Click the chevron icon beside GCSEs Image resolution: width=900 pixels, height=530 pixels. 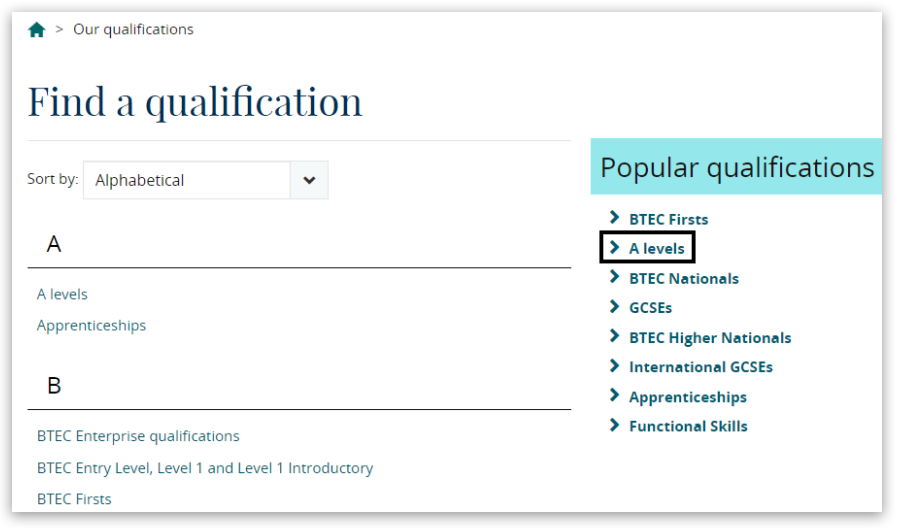[x=614, y=307]
